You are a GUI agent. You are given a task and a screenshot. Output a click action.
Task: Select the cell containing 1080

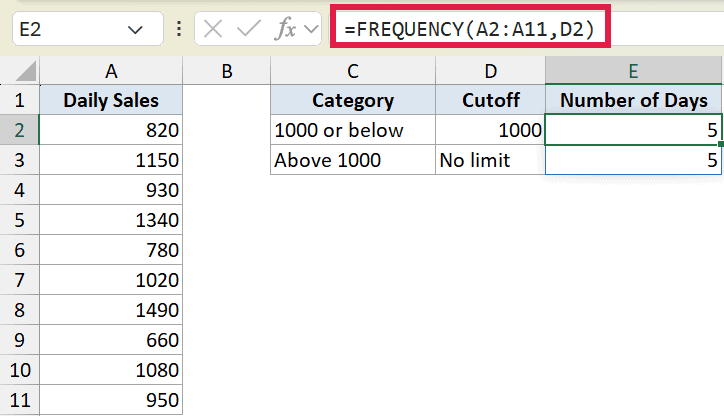111,370
